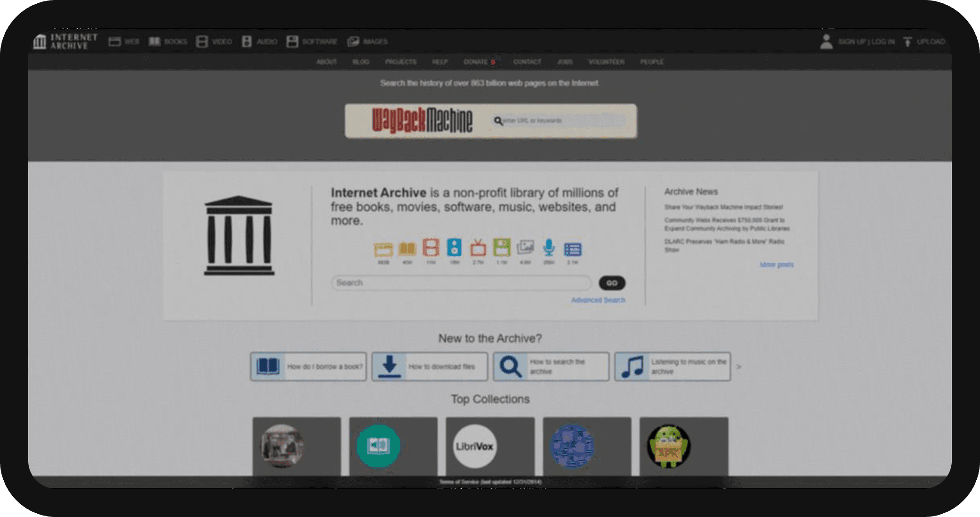Select the orange TV icon
The height and width of the screenshot is (517, 980).
pos(478,248)
